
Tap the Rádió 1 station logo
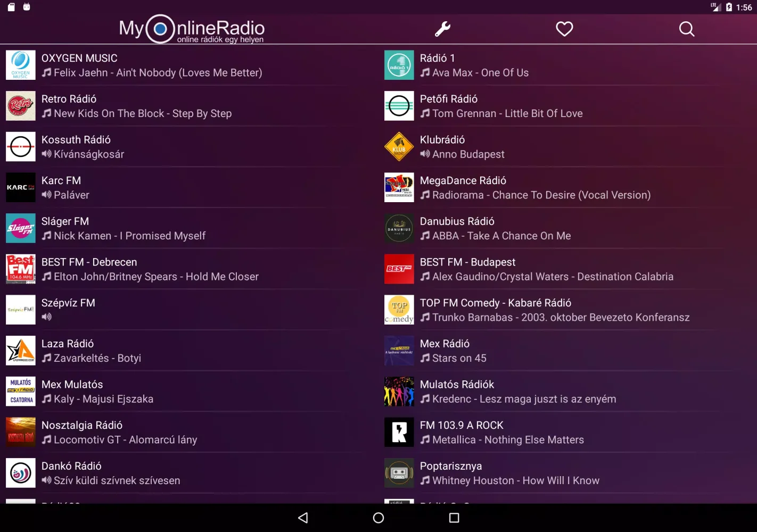[399, 65]
